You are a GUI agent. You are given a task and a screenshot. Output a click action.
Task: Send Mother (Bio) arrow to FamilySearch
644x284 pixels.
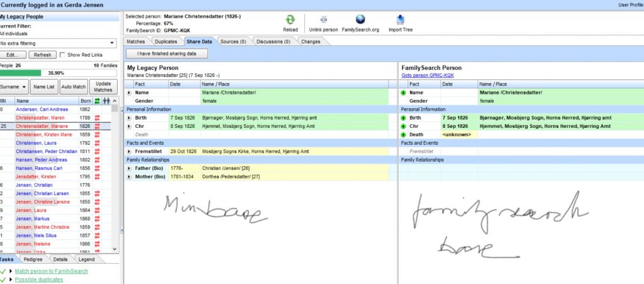pyautogui.click(x=129, y=177)
